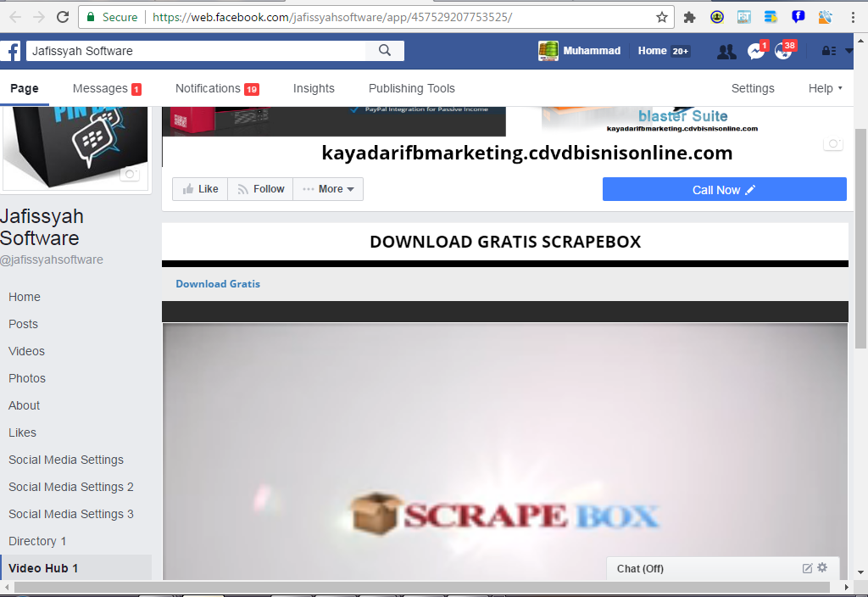The width and height of the screenshot is (868, 597).
Task: Open Photos in the left sidebar
Action: coord(27,378)
